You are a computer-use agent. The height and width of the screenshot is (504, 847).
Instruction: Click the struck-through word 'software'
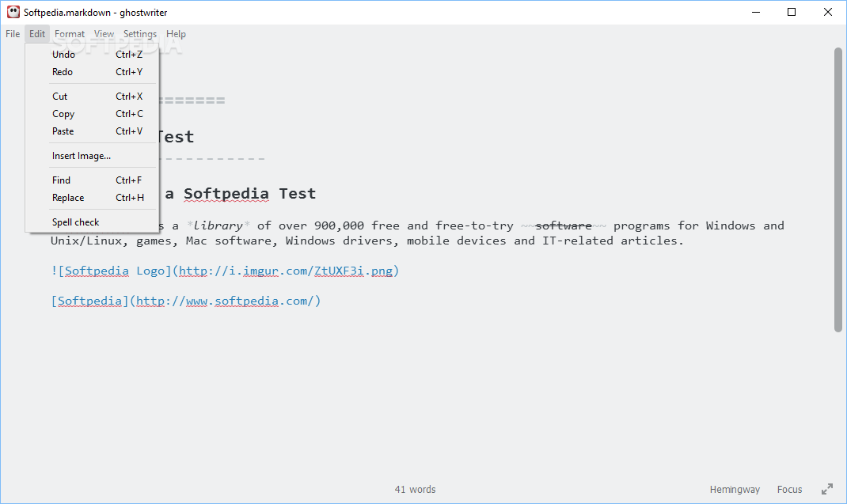click(x=564, y=225)
